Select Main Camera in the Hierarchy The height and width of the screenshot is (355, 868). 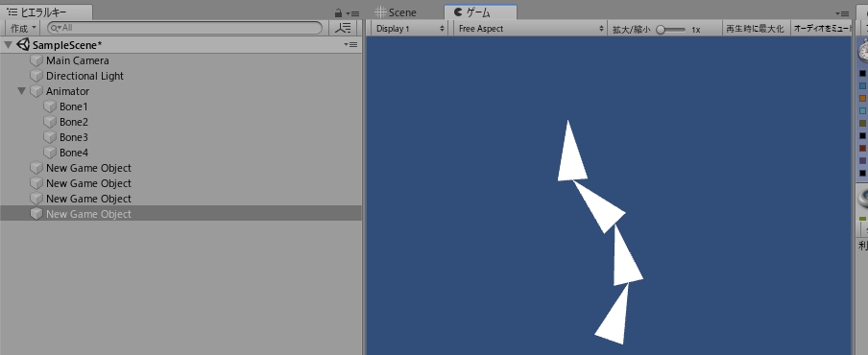[181, 60]
